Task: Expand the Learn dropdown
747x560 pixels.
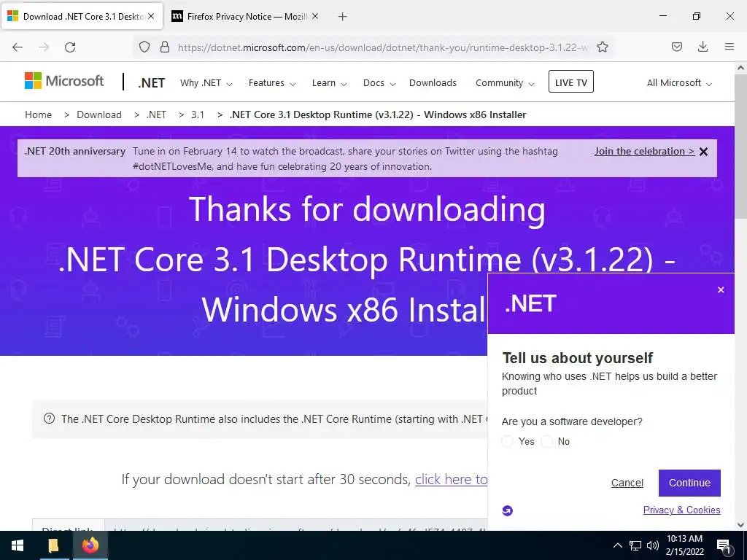Action: [x=329, y=83]
